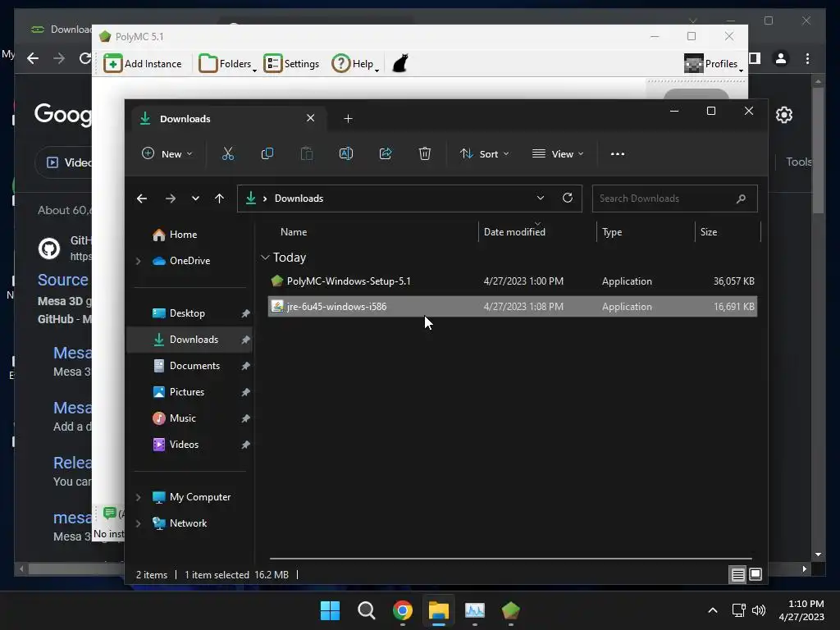Click the Cut scissors icon in File Explorer
This screenshot has width=840, height=630.
click(228, 153)
